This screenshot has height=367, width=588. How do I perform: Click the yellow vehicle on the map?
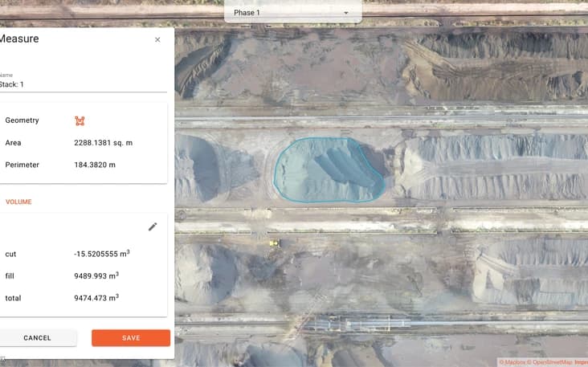point(274,242)
